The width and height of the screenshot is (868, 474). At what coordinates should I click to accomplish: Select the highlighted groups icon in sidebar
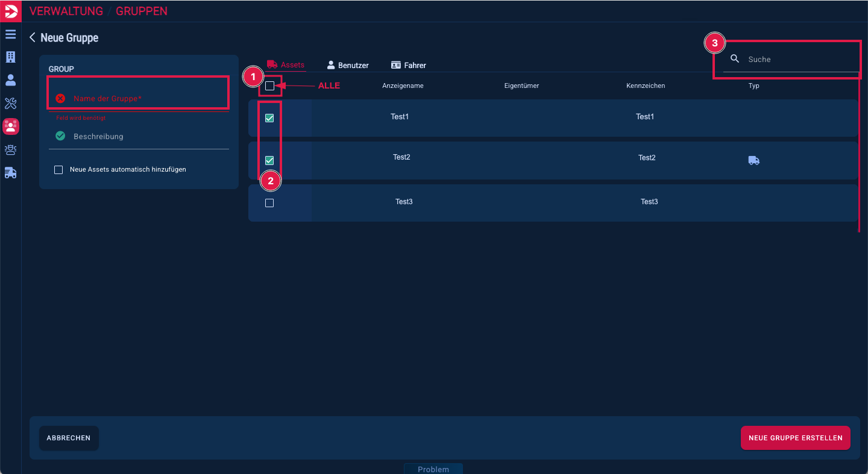(x=10, y=126)
